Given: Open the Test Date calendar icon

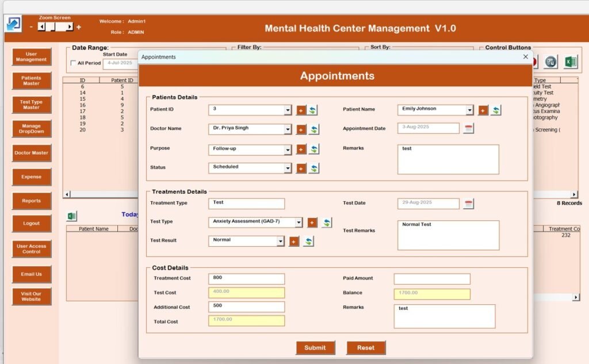Looking at the screenshot, I should coord(469,204).
